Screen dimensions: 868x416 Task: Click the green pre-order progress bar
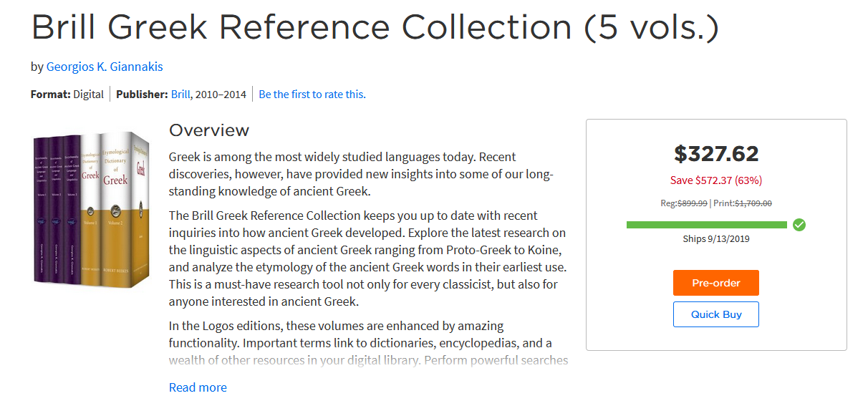(x=706, y=225)
